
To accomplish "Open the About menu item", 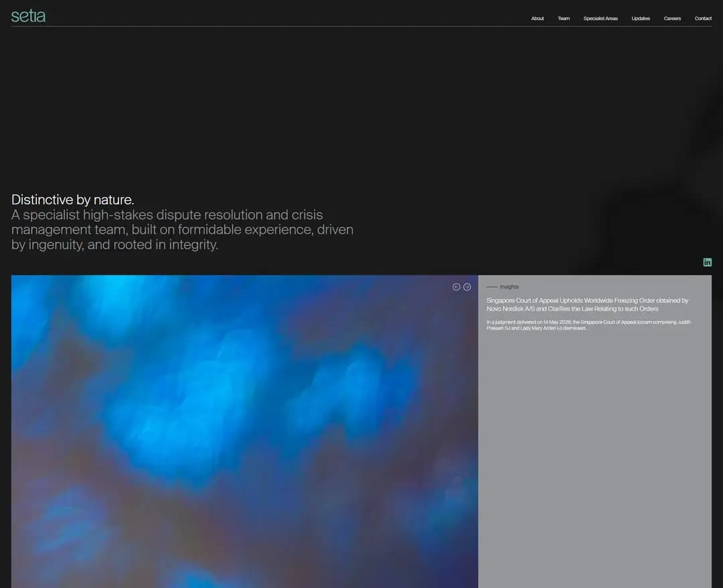I will click(x=537, y=19).
